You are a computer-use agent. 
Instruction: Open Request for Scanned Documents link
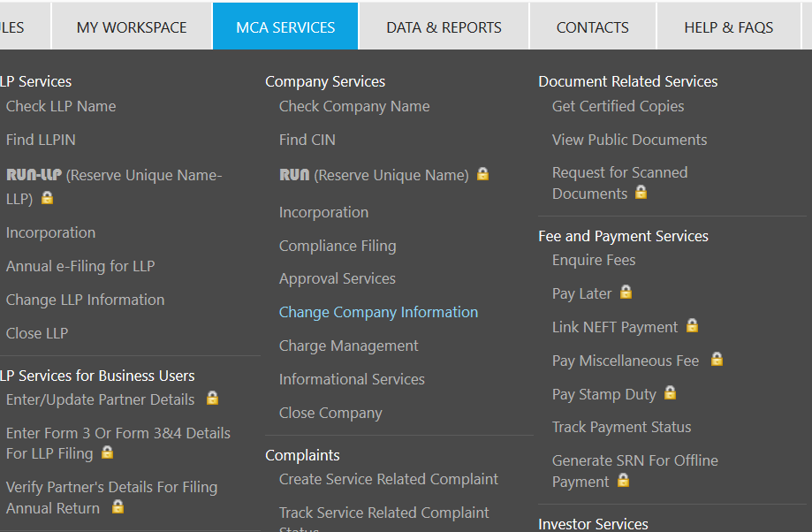pos(620,183)
